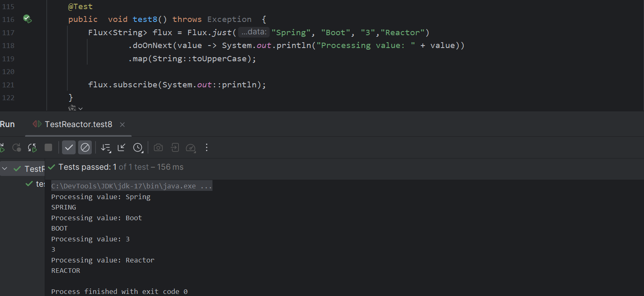The image size is (644, 296).
Task: Click the 'REACTOR' output line
Action: pos(66,270)
